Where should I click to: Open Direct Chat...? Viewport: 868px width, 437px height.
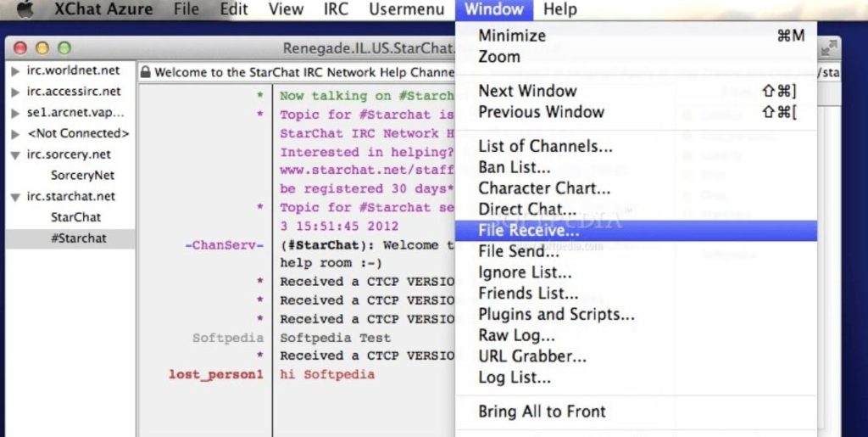[636, 210]
